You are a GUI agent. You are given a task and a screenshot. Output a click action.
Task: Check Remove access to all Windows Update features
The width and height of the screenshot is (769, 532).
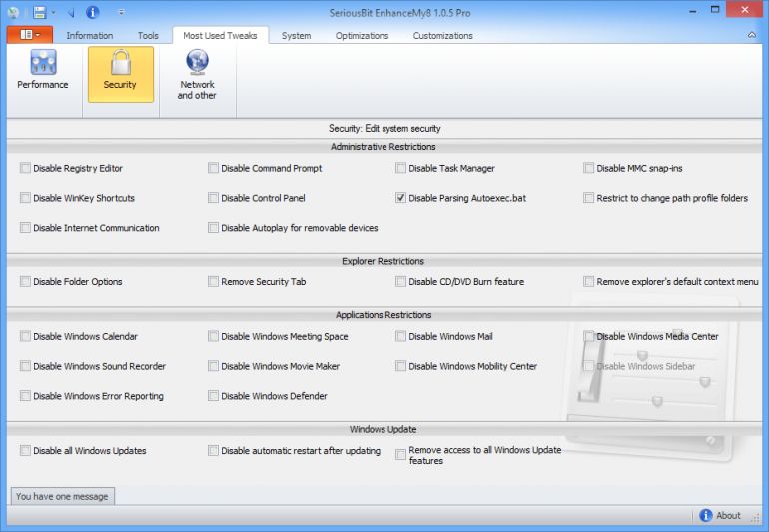pyautogui.click(x=400, y=455)
